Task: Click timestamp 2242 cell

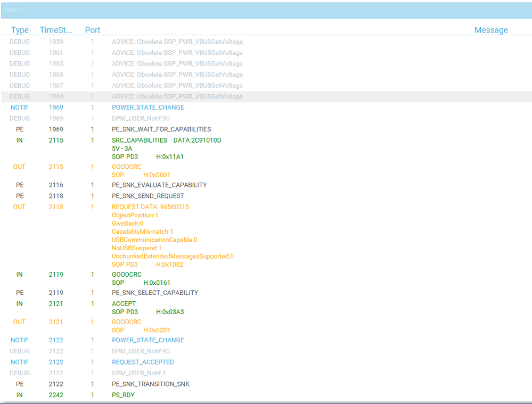Action: coord(56,395)
